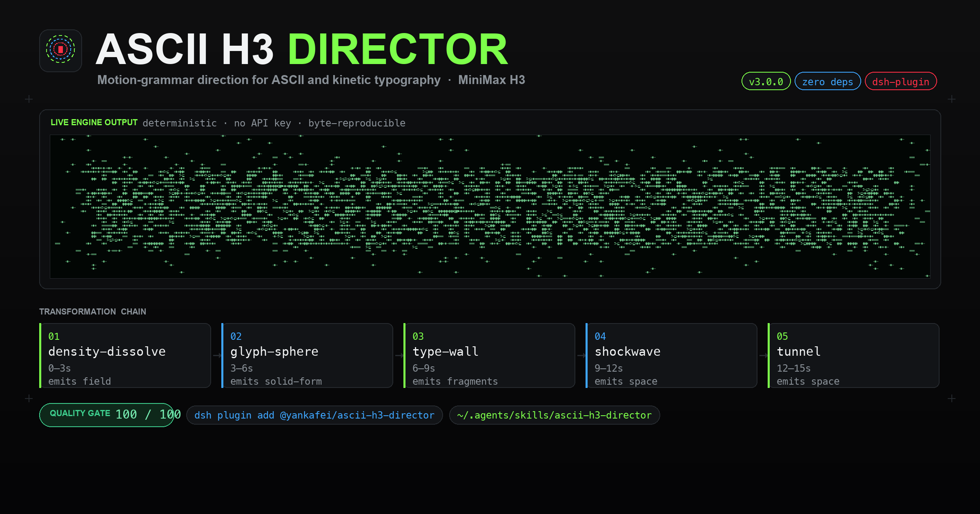Click the Quality Gate 100 / 100 pill
The height and width of the screenshot is (514, 980).
click(107, 415)
